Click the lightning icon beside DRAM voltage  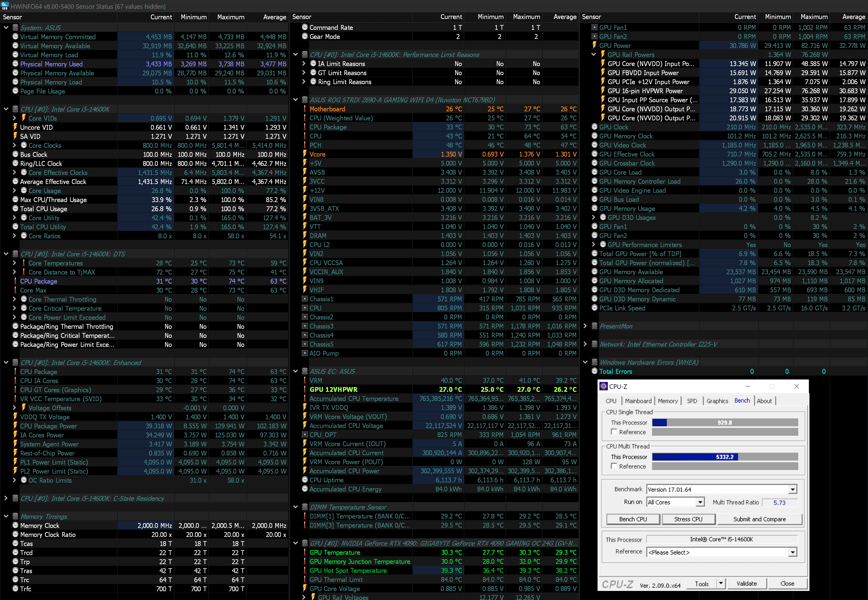click(305, 235)
